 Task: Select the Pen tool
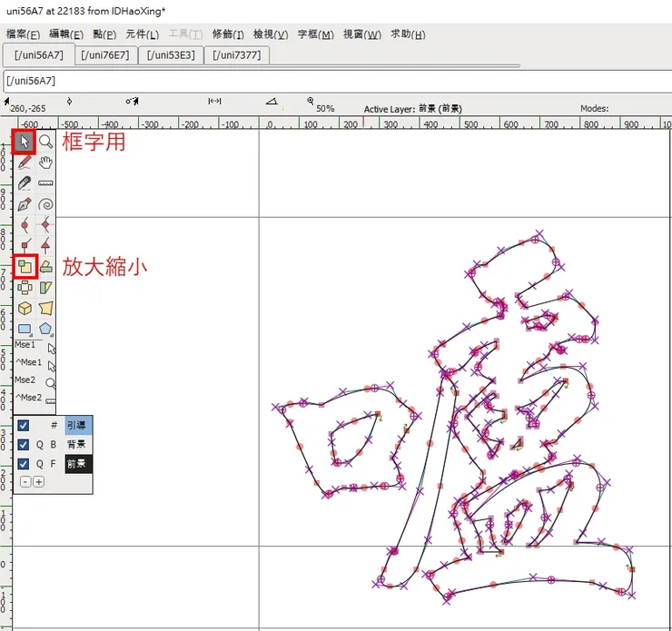(x=24, y=204)
